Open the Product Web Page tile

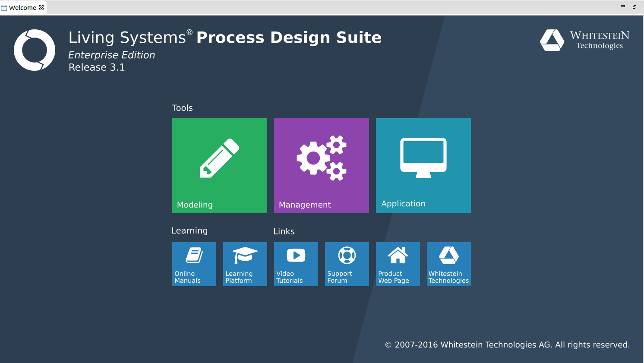point(398,264)
